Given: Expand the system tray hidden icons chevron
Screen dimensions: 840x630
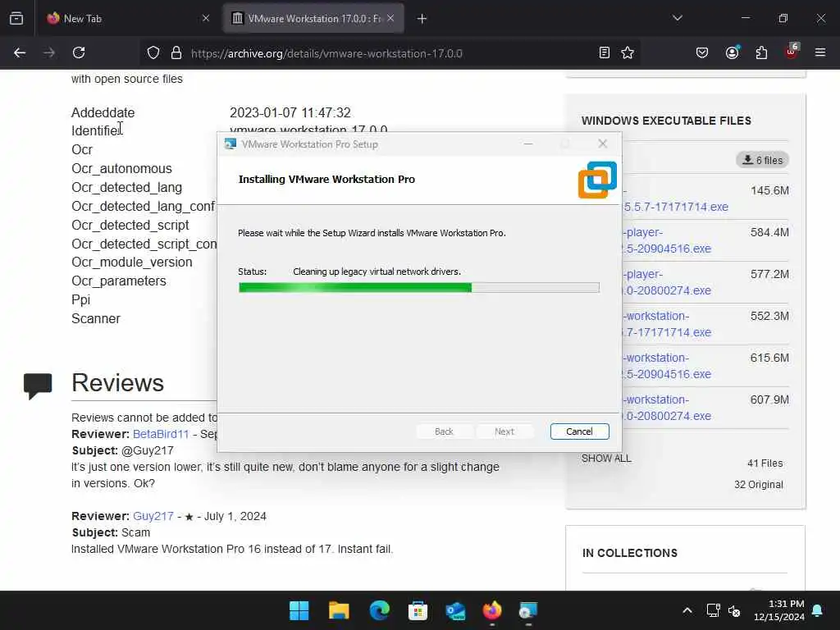Looking at the screenshot, I should (x=687, y=610).
